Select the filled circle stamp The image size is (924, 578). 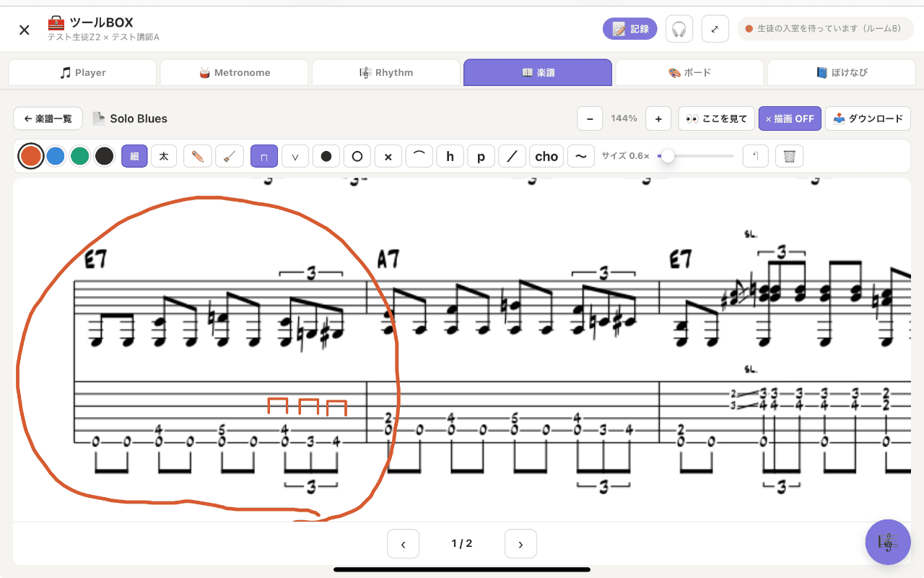click(326, 156)
